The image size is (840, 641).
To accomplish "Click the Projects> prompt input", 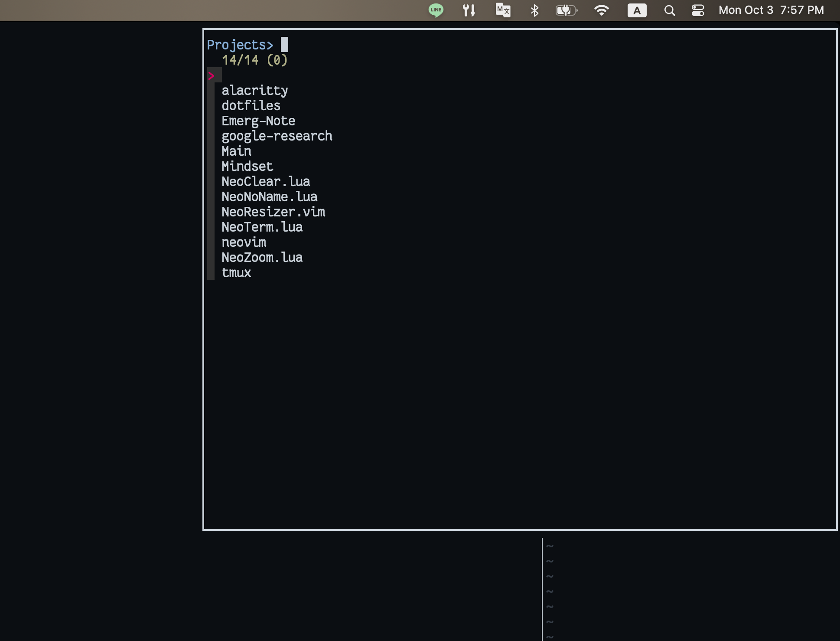I will tap(239, 45).
